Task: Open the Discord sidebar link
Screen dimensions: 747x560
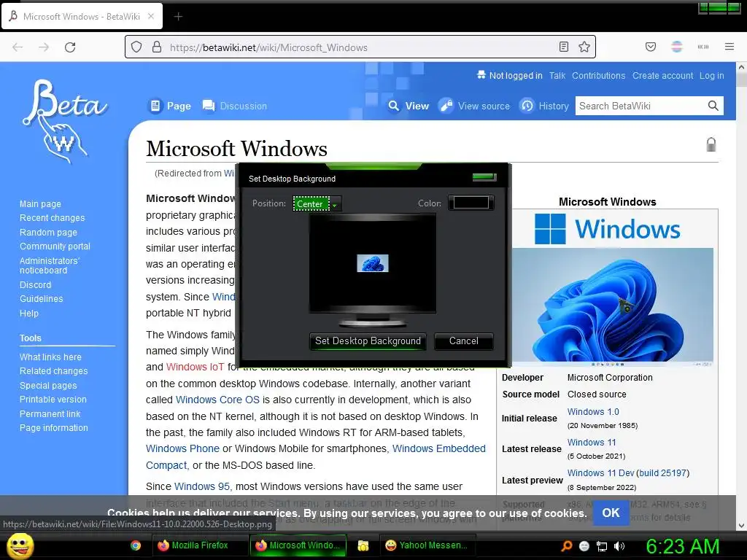Action: [35, 285]
